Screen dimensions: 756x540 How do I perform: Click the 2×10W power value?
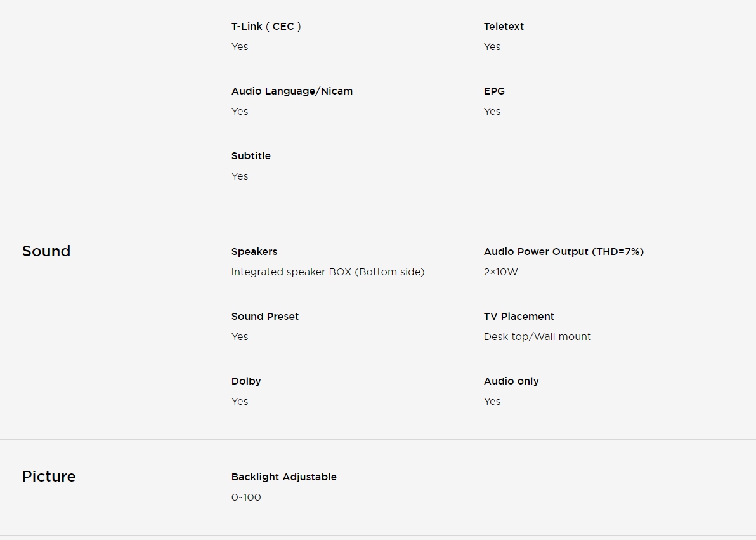pos(500,272)
